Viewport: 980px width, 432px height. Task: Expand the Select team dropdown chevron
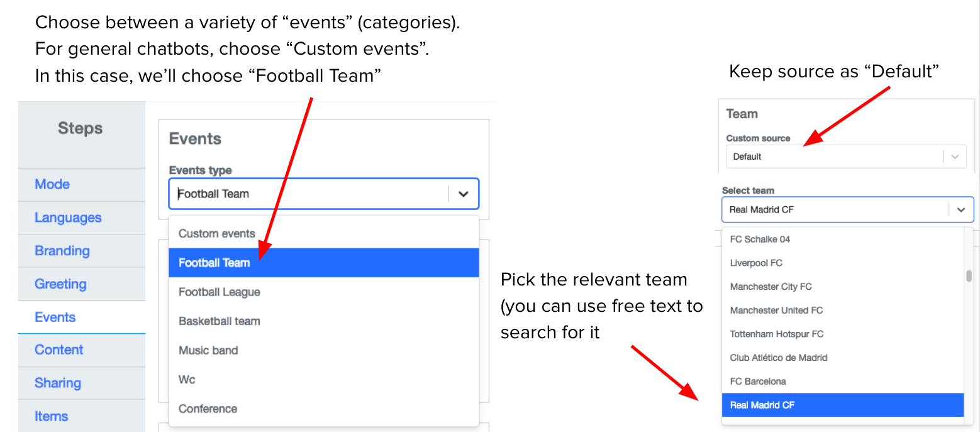coord(961,210)
